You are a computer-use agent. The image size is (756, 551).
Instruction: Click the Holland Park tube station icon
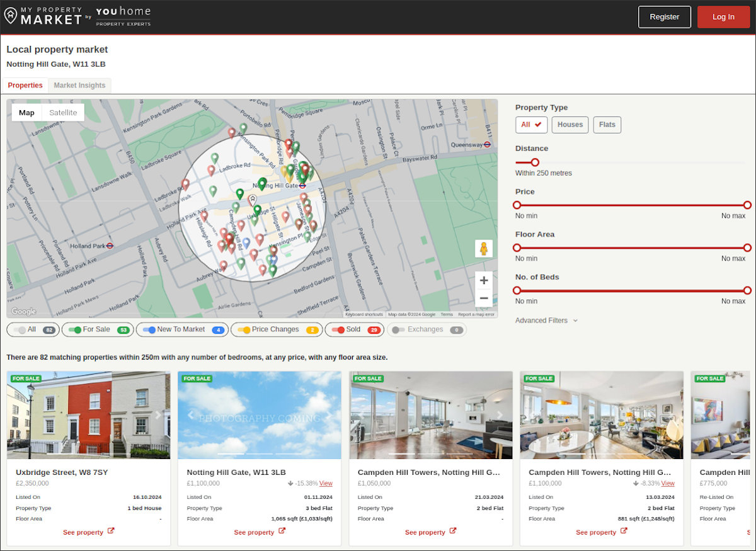(x=110, y=246)
